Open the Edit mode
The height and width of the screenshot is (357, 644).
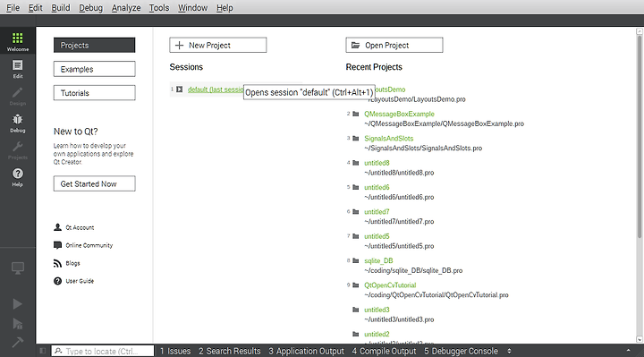coord(18,69)
